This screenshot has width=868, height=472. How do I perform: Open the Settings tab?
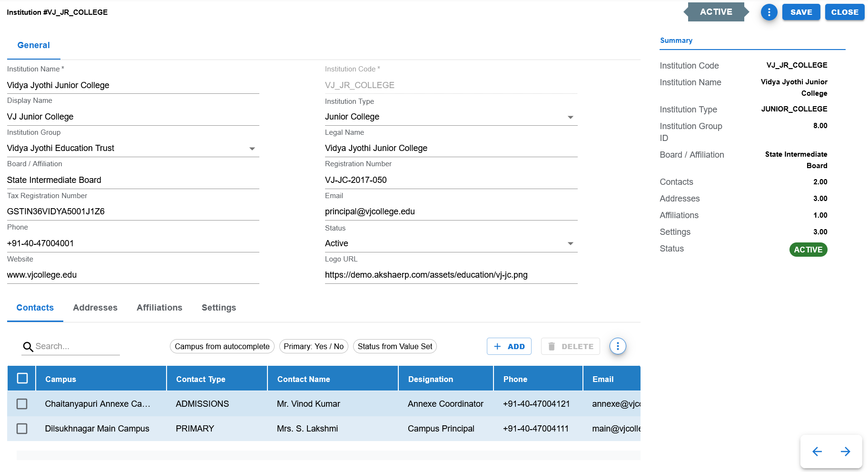[x=219, y=308]
